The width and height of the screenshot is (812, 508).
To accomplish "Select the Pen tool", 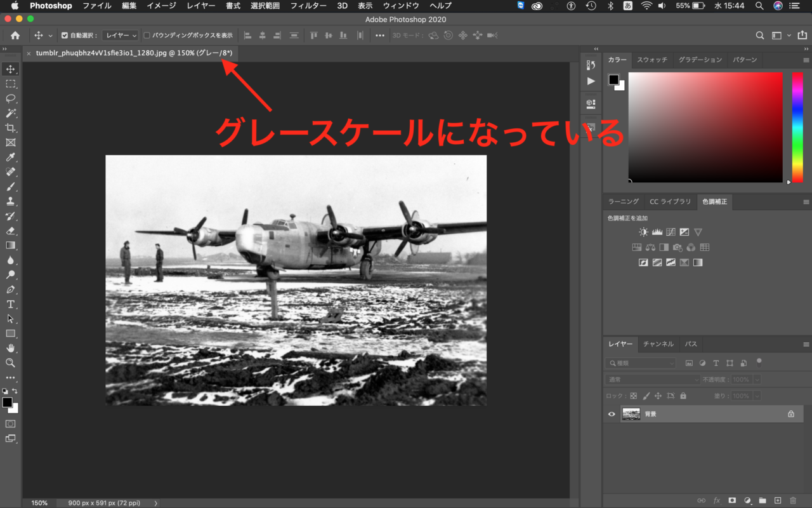I will [11, 290].
